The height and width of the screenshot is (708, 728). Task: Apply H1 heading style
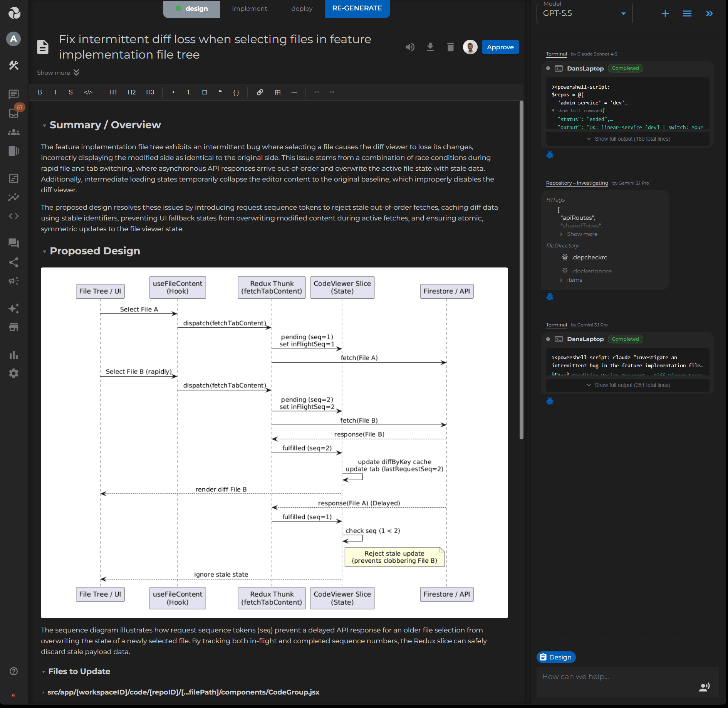pyautogui.click(x=113, y=92)
